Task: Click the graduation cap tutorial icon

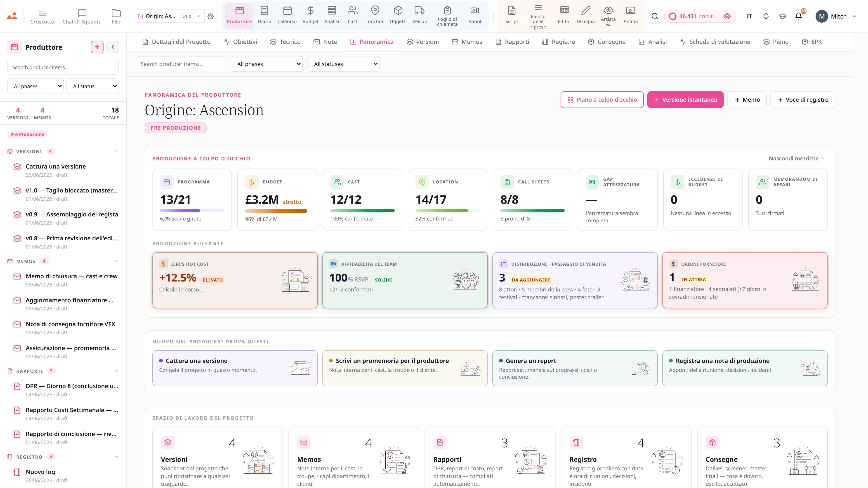Action: tap(782, 16)
